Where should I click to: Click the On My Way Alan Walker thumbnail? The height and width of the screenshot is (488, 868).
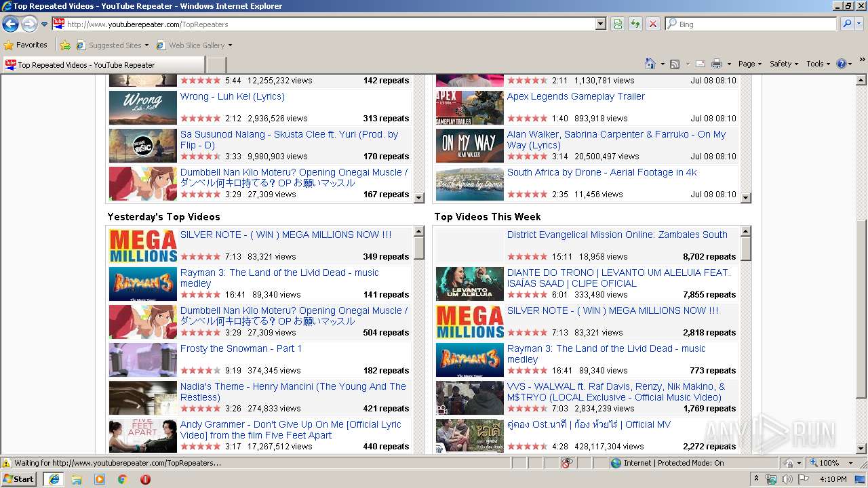[470, 146]
